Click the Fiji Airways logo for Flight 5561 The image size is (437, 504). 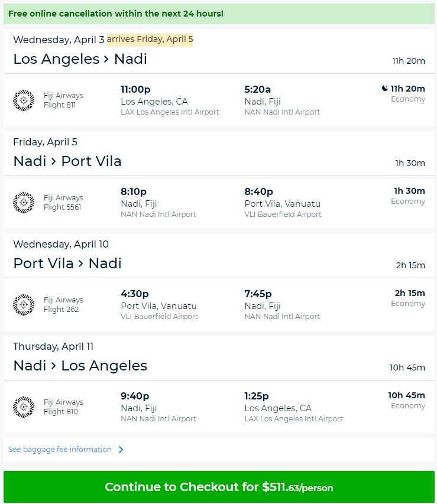pyautogui.click(x=24, y=203)
